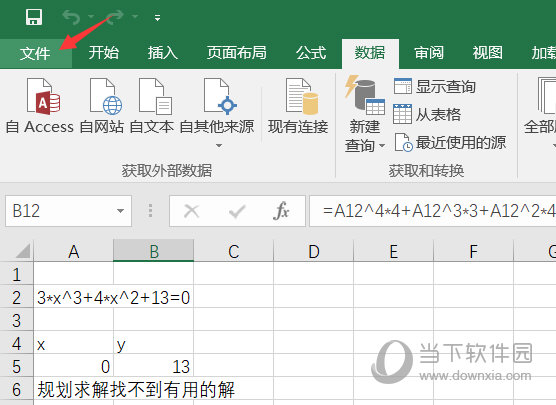Select column F header
The height and width of the screenshot is (405, 556).
pos(473,252)
